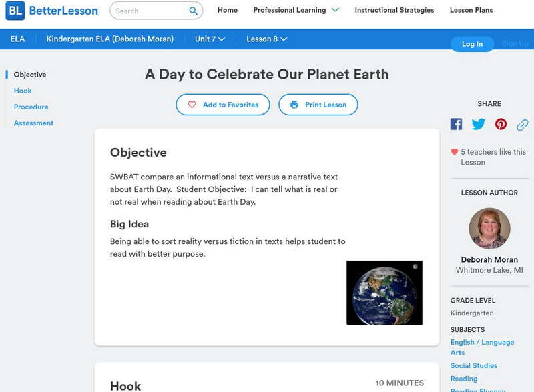The image size is (534, 392).
Task: Click the Whitmore Lake, MI location text
Action: click(x=489, y=270)
